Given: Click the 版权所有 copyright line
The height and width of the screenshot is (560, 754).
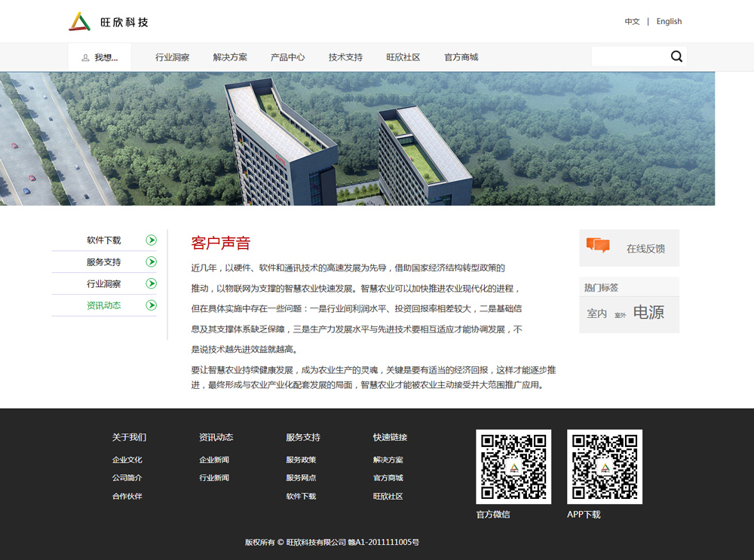Looking at the screenshot, I should tap(332, 542).
